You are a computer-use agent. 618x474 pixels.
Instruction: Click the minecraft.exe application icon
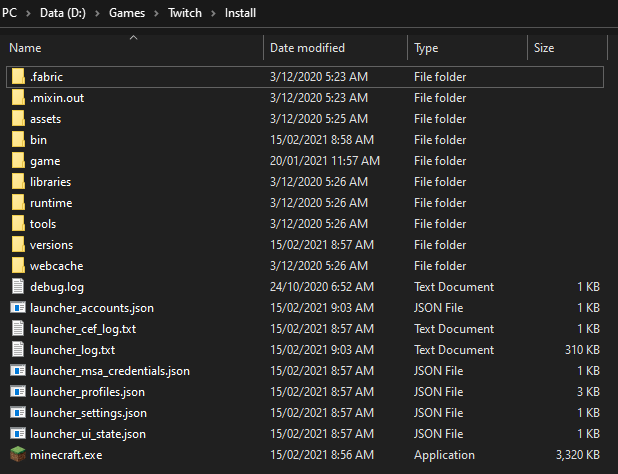tap(17, 455)
